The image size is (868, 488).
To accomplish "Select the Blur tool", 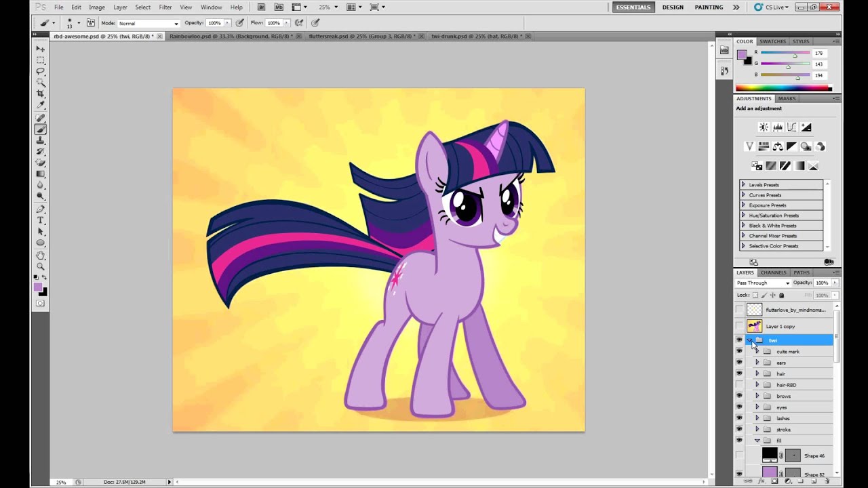I will pos(41,186).
